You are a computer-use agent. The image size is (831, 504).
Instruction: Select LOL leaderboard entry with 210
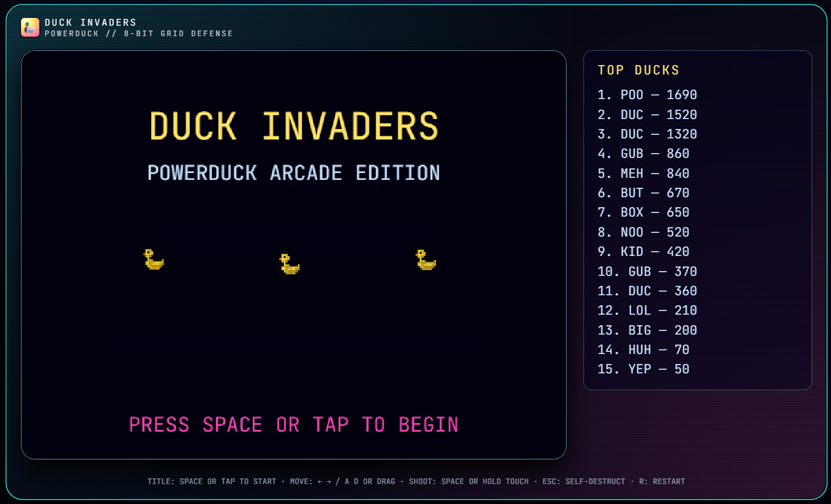pyautogui.click(x=647, y=310)
